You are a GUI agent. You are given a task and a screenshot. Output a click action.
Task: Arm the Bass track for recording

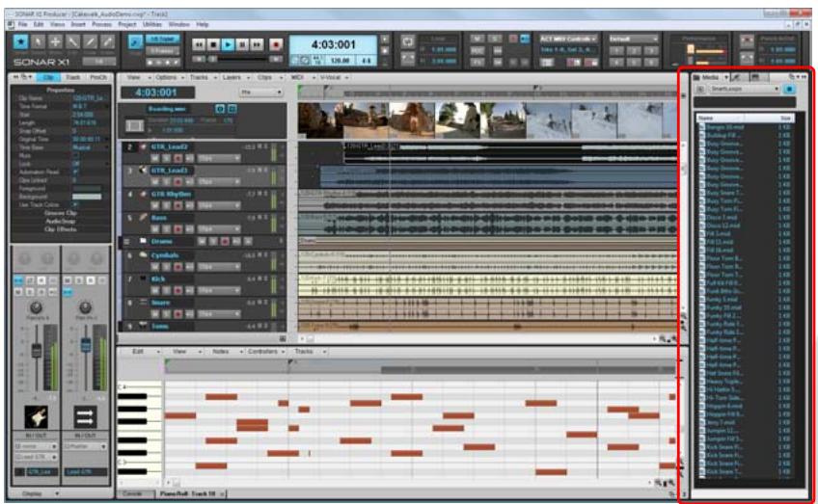pyautogui.click(x=177, y=228)
